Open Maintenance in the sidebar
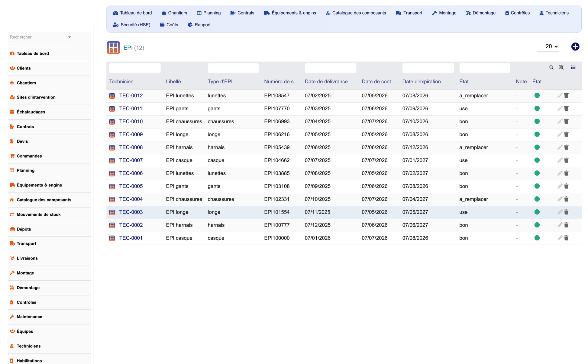The width and height of the screenshot is (588, 364). 49,317
